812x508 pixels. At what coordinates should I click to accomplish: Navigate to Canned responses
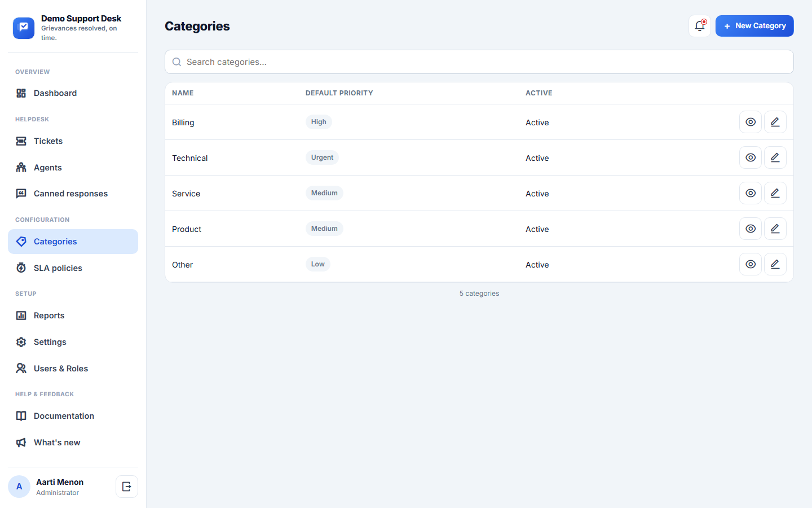pyautogui.click(x=73, y=194)
